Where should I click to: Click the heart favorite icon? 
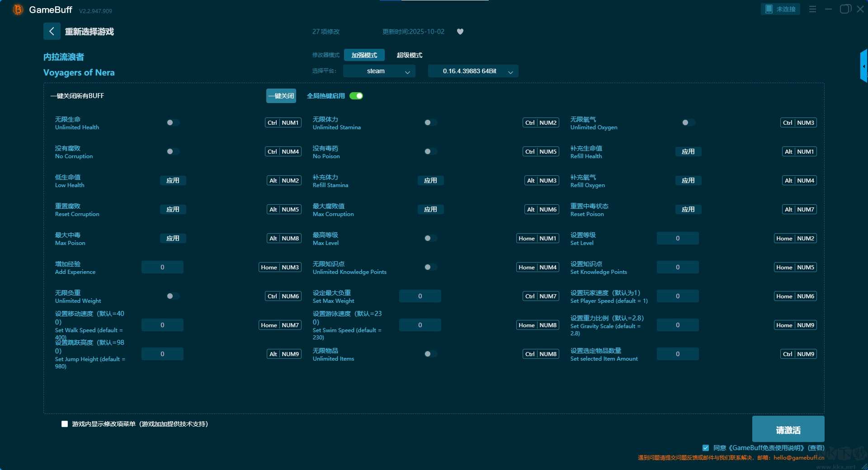[460, 32]
